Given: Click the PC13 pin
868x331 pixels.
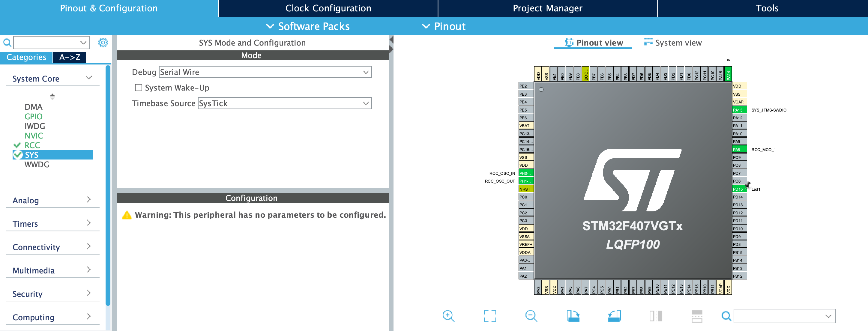Looking at the screenshot, I should [x=526, y=134].
